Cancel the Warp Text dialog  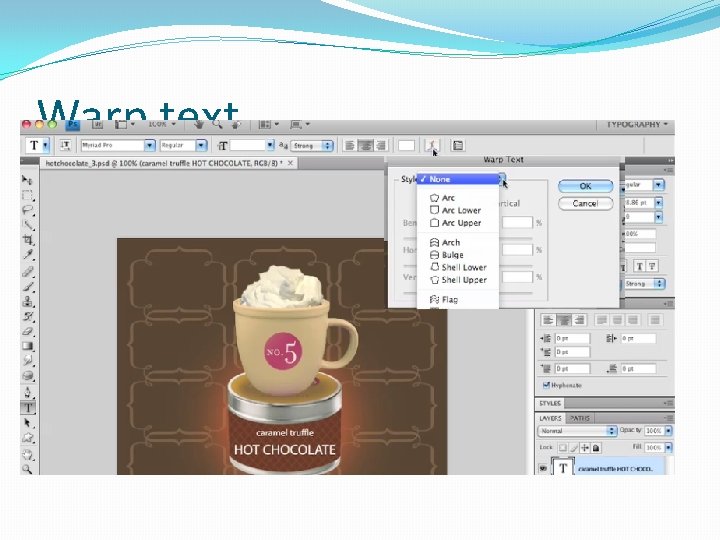click(585, 203)
